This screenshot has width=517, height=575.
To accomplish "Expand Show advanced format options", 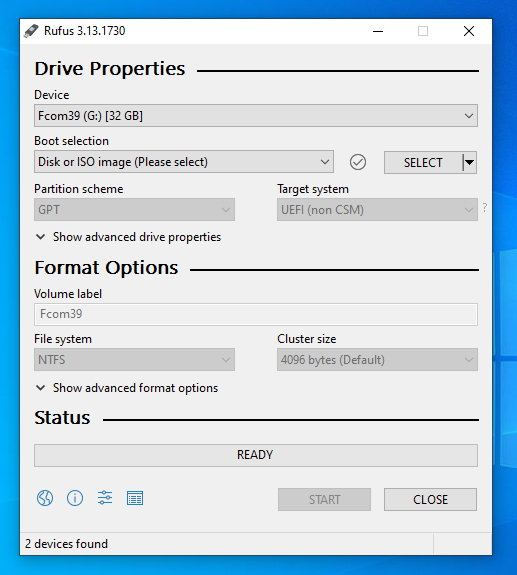I will (x=127, y=388).
